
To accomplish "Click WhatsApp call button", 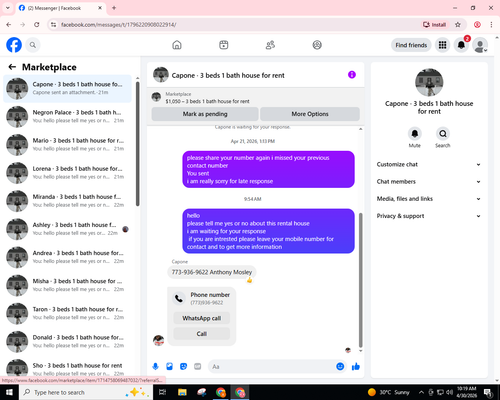I will coord(202,318).
